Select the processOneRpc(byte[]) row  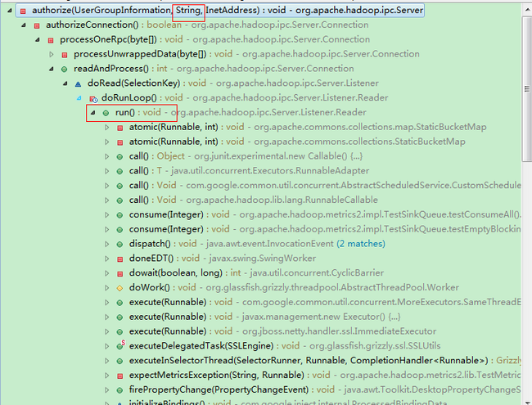214,39
